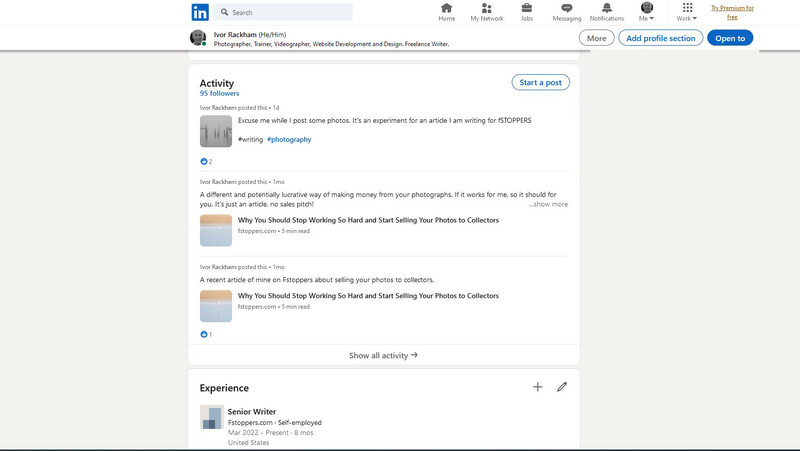This screenshot has width=800, height=451.
Task: Open article title in the lucrative-way post
Action: pyautogui.click(x=368, y=220)
